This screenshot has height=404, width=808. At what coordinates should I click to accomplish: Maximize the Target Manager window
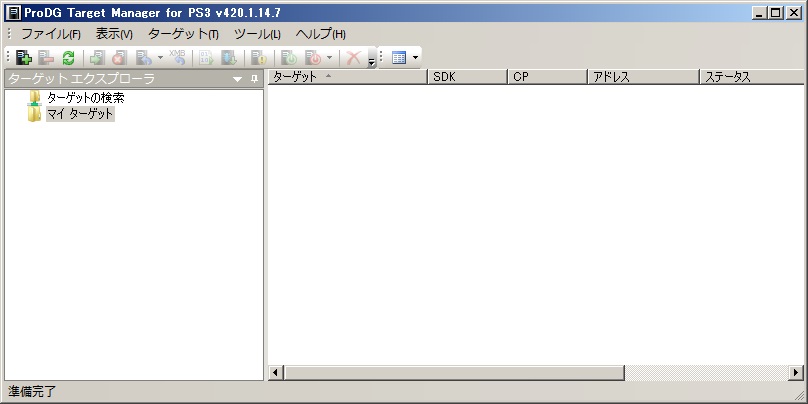point(775,13)
